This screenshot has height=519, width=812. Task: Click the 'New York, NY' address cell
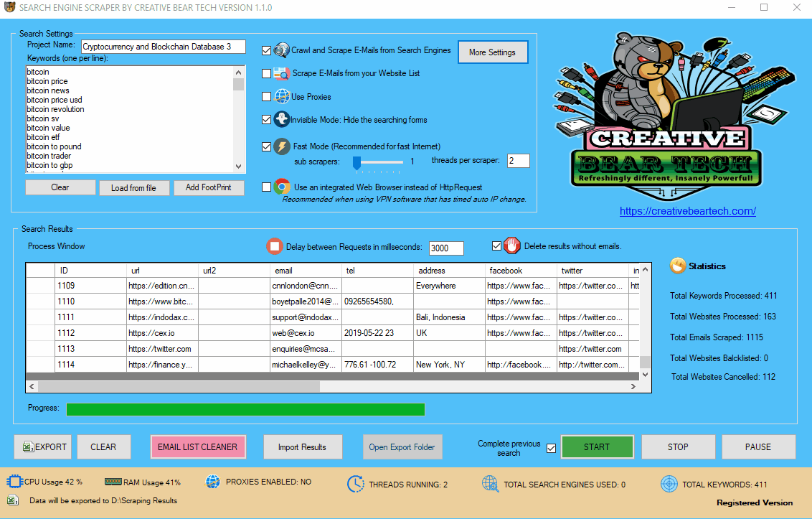(x=449, y=365)
